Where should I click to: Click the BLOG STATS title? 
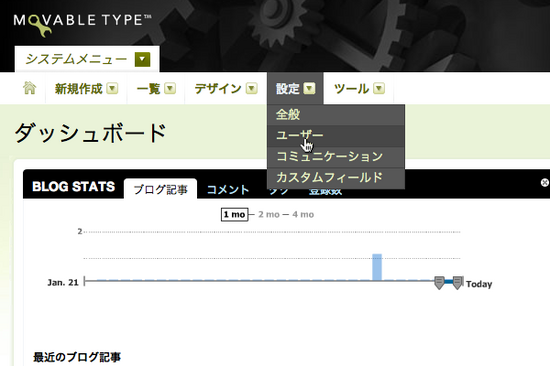(73, 187)
